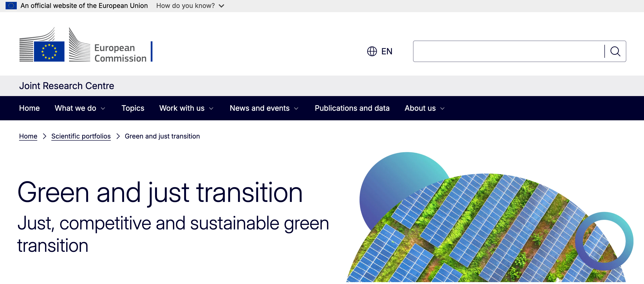This screenshot has width=644, height=284.
Task: Click the EU flag icon in top banner
Action: click(x=11, y=6)
